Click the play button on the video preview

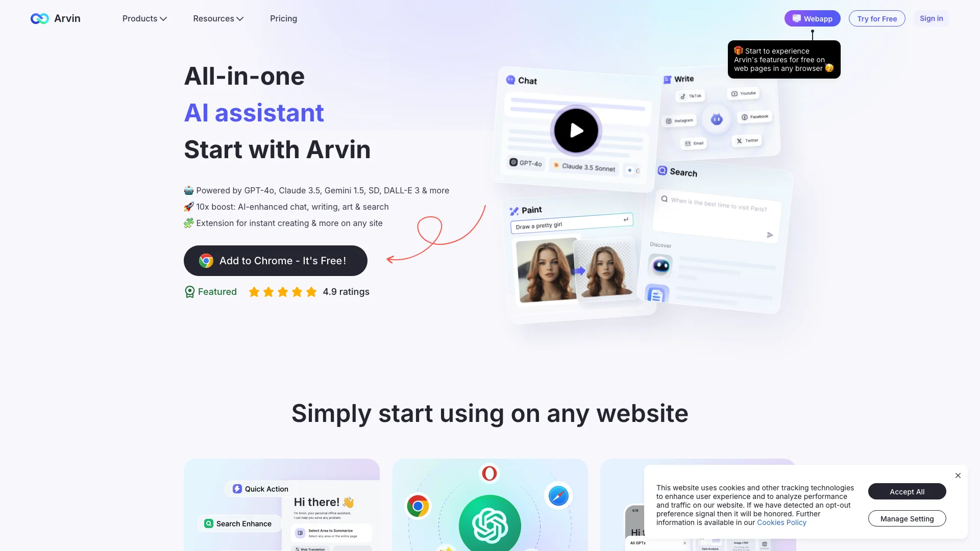(x=576, y=130)
